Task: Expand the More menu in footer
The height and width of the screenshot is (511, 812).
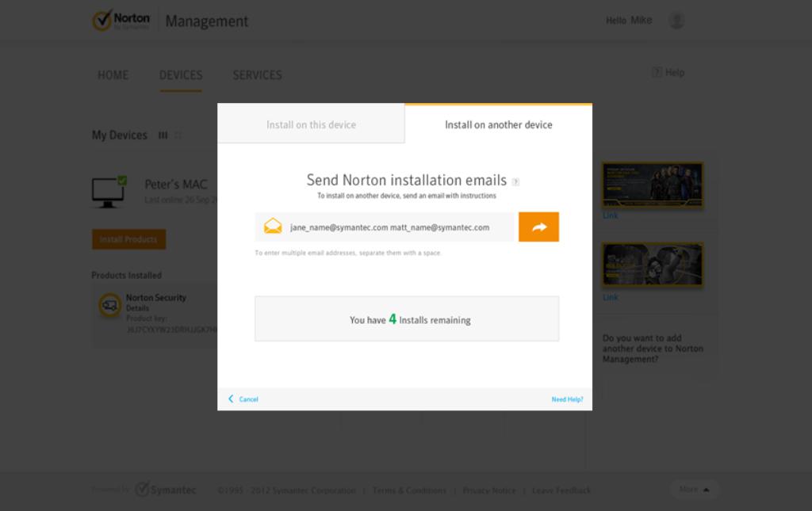Action: point(694,490)
